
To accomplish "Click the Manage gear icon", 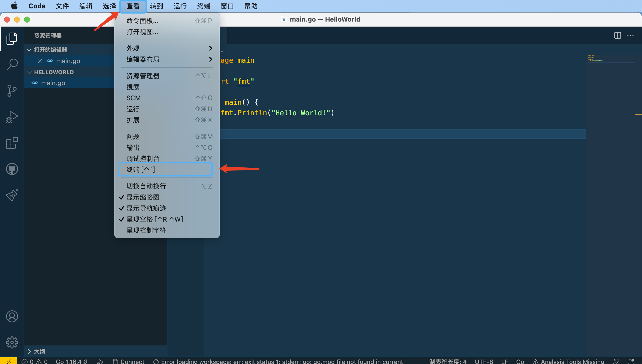I will pos(12,342).
